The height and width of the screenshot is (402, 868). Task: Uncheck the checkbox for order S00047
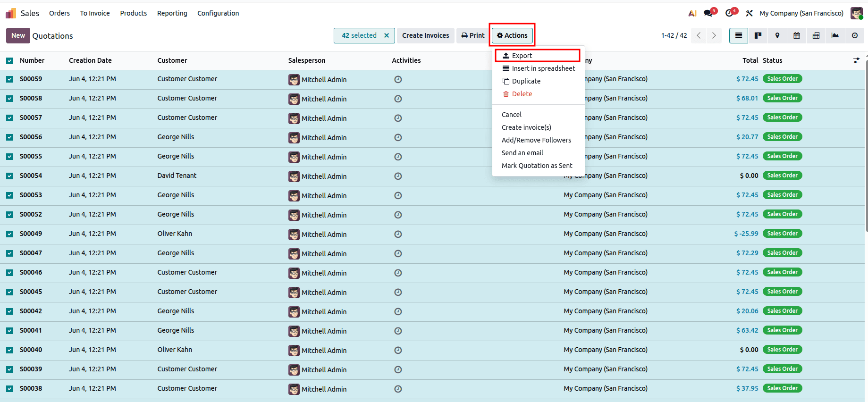(9, 253)
